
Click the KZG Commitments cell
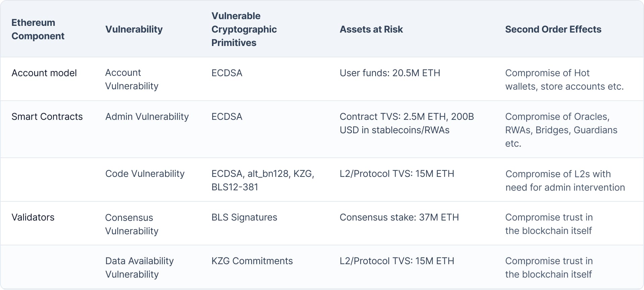click(x=252, y=261)
